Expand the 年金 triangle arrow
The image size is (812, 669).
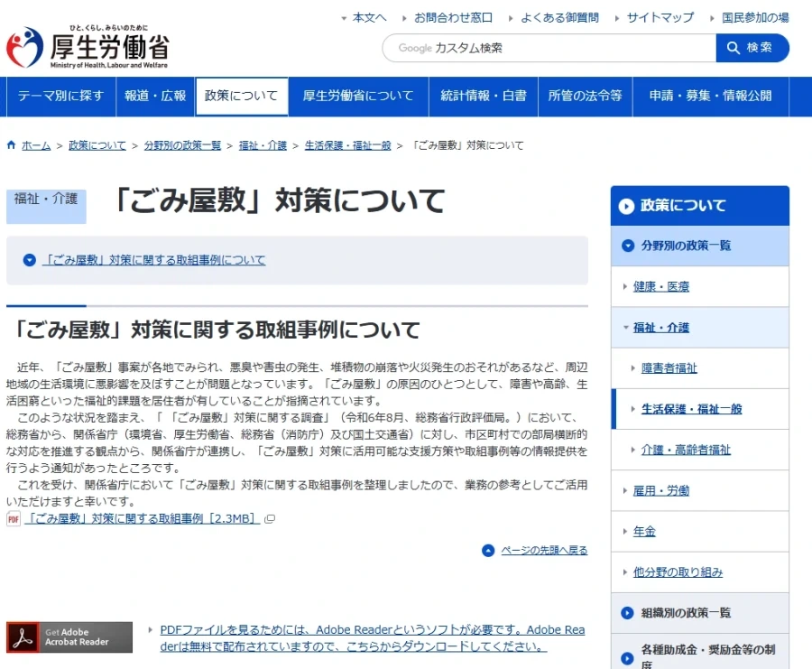625,532
